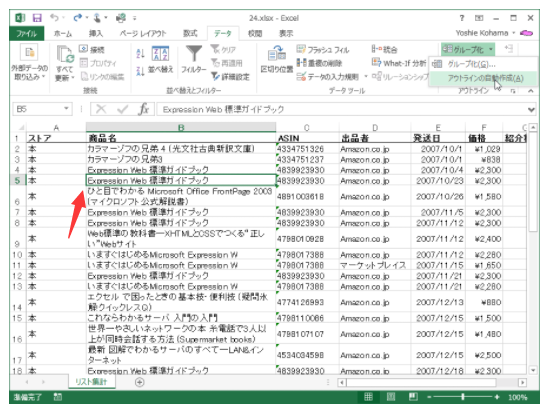
Task: Click 重複の削除 remove duplicates
Action: 319,63
